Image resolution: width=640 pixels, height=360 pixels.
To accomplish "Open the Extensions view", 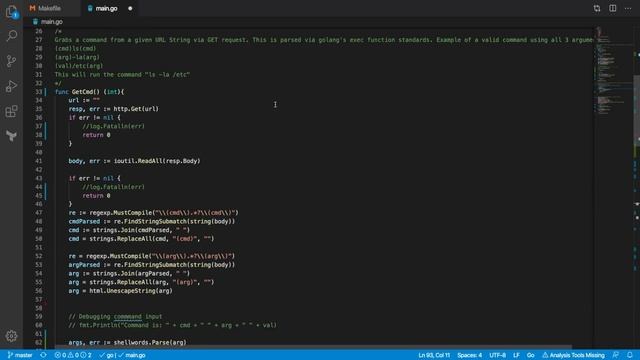I will 11,111.
